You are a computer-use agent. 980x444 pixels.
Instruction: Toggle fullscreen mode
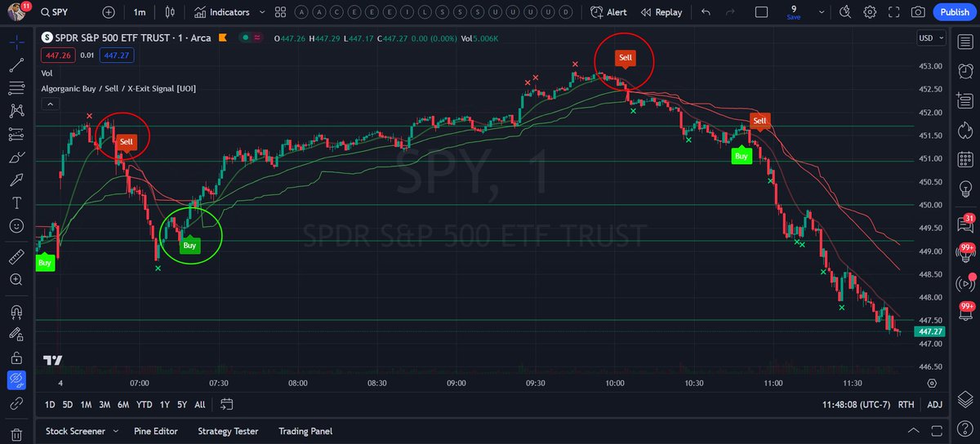tap(894, 12)
